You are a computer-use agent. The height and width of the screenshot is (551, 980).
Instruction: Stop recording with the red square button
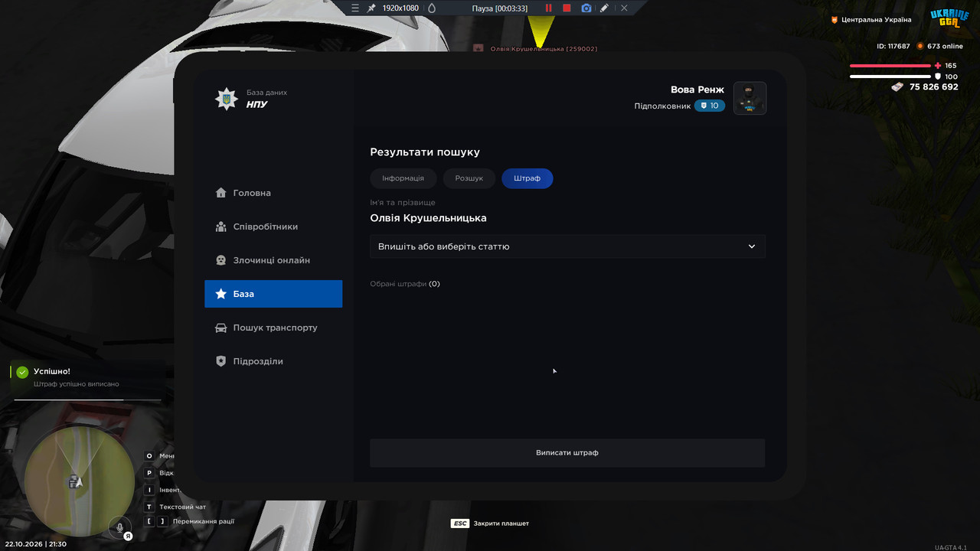pos(567,8)
